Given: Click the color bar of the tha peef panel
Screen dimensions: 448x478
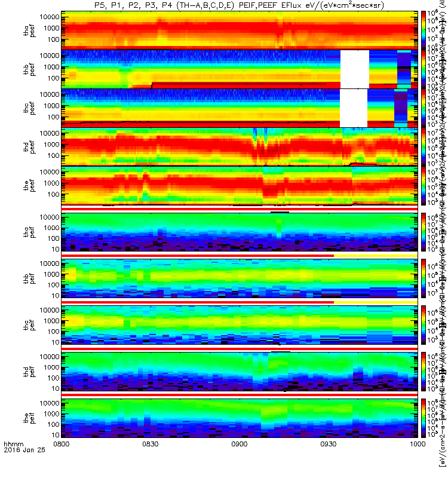Looking at the screenshot, I should pos(424,30).
